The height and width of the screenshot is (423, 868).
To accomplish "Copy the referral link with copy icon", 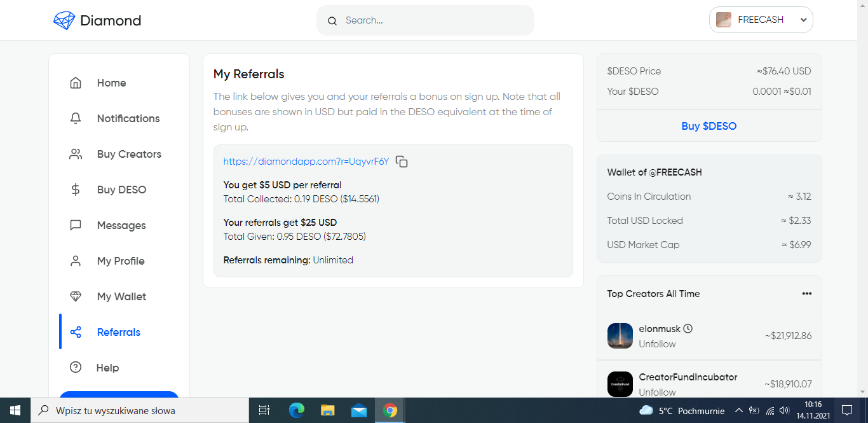I will 402,162.
